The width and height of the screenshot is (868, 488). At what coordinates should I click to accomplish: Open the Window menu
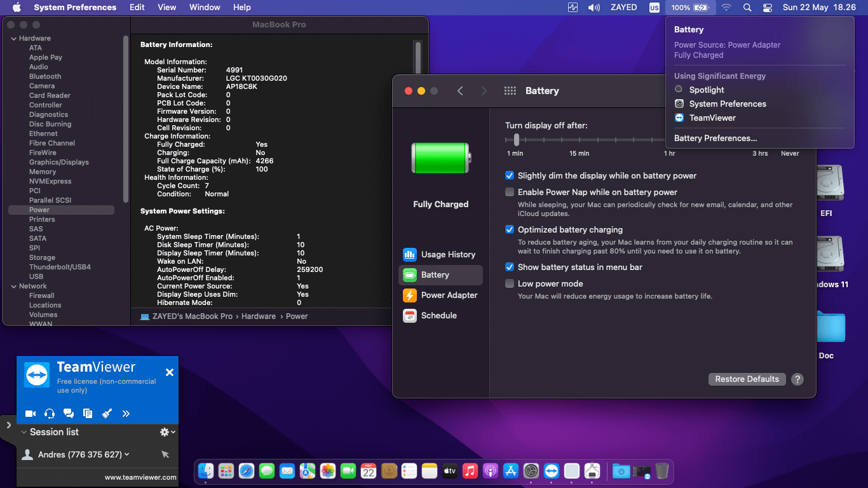pyautogui.click(x=205, y=8)
